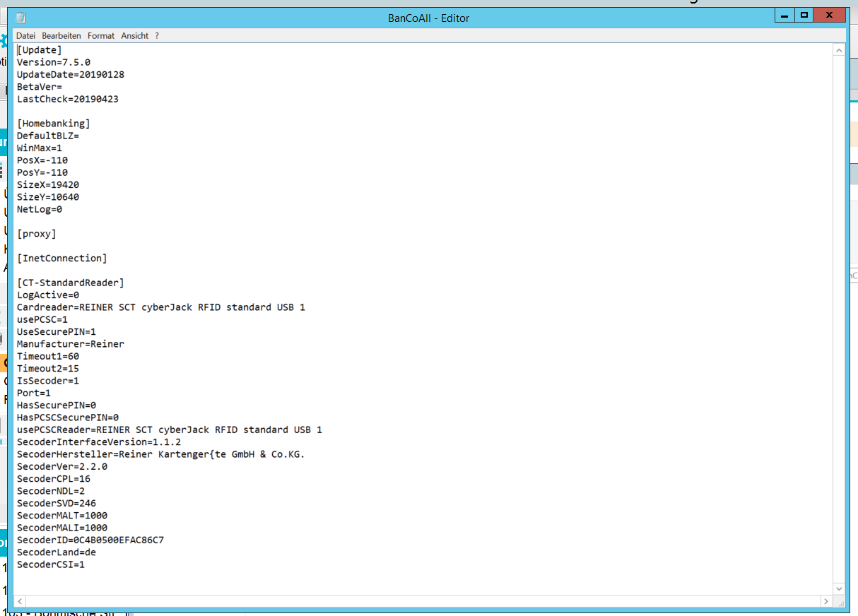Click the line DefaultBLZ=
The width and height of the screenshot is (858, 616).
tap(48, 136)
